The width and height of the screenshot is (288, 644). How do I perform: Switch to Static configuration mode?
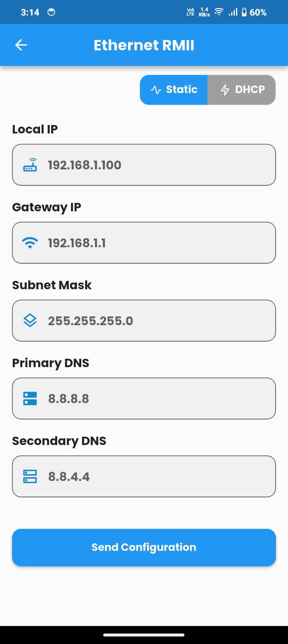[174, 89]
